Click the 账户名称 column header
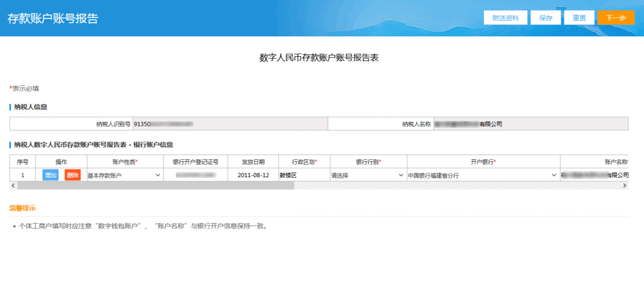Screen dimensions: 644x302 595,162
